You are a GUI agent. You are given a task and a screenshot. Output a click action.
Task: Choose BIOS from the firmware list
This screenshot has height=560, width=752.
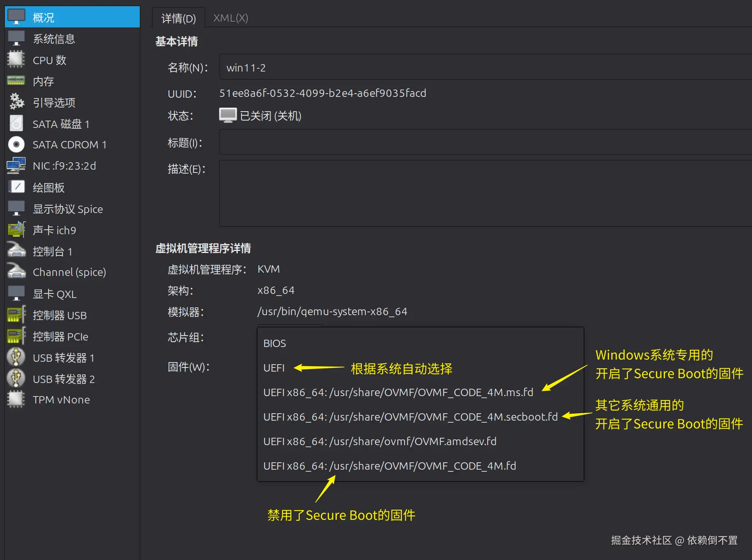coord(421,343)
